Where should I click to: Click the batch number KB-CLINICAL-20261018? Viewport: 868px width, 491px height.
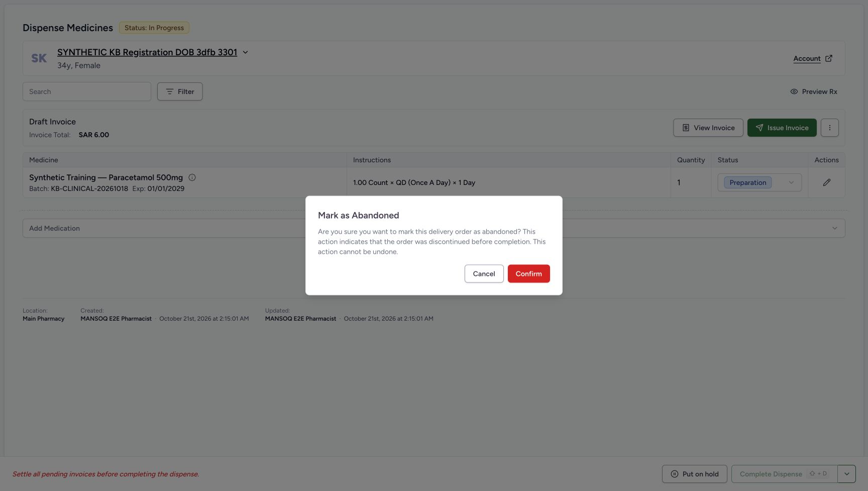tap(89, 188)
